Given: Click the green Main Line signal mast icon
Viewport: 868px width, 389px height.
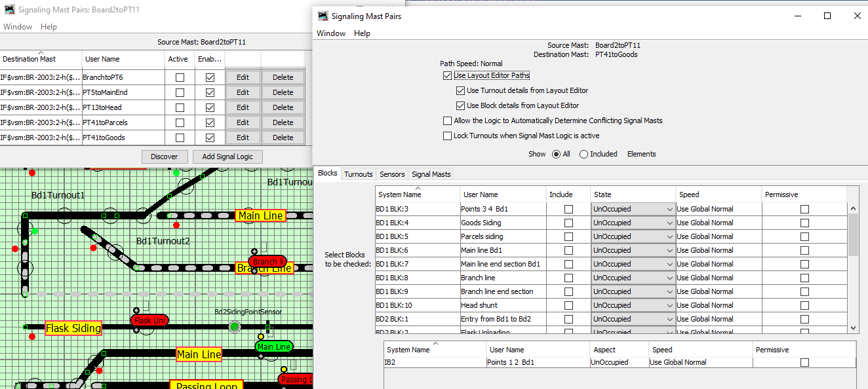Looking at the screenshot, I should [x=273, y=346].
